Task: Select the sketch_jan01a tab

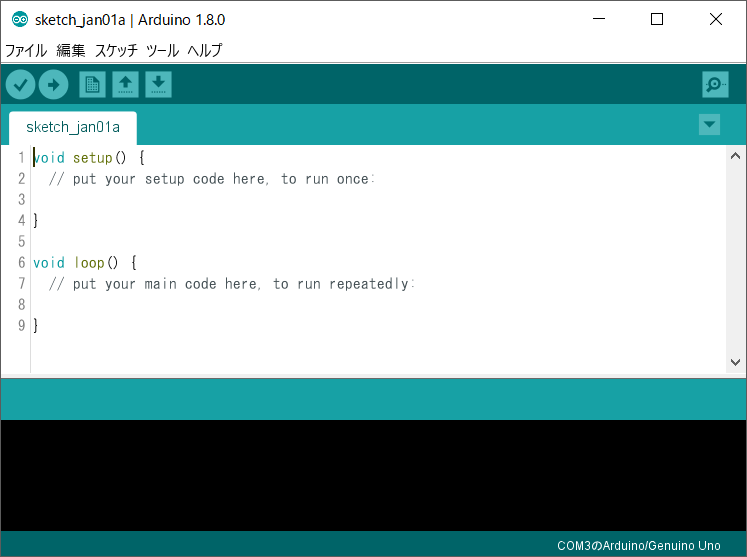Action: coord(73,128)
